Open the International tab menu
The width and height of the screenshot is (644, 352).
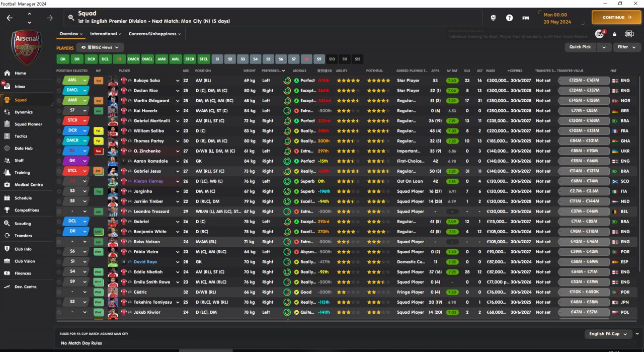tap(106, 34)
